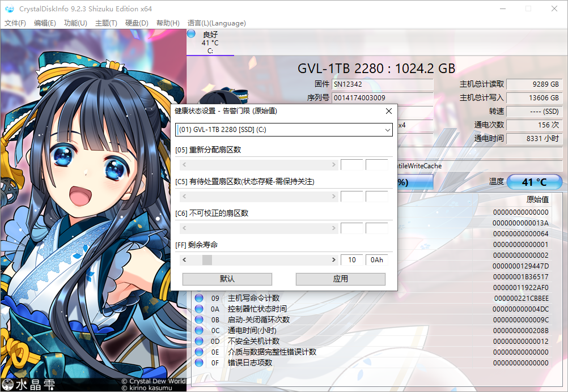Click the 水晶雫 logo at bottom left
The height and width of the screenshot is (392, 568).
pyautogui.click(x=28, y=385)
